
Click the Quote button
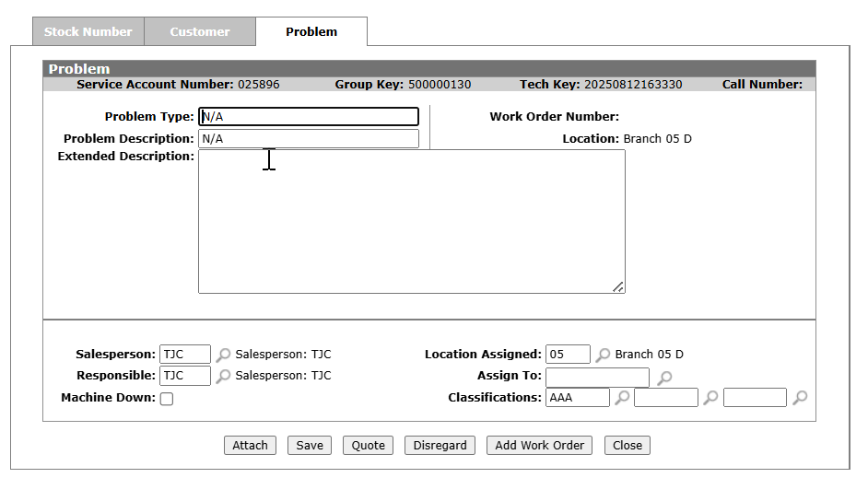pos(369,446)
